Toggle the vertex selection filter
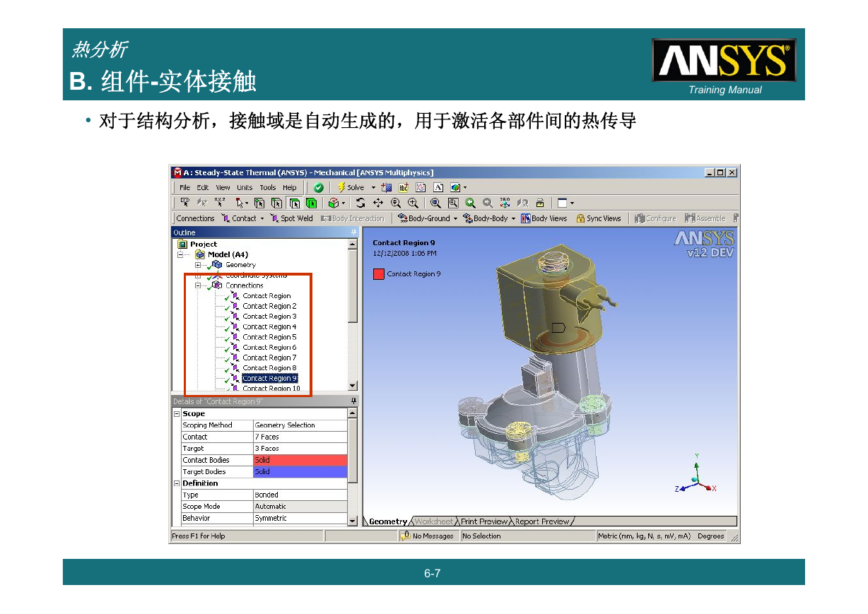Screen dimensions: 868x614 click(259, 203)
